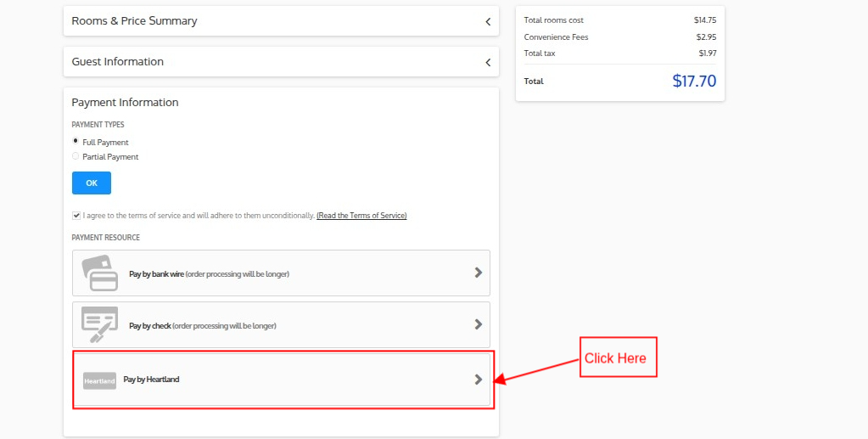868x439 pixels.
Task: Click the check and pen icon
Action: coord(99,324)
